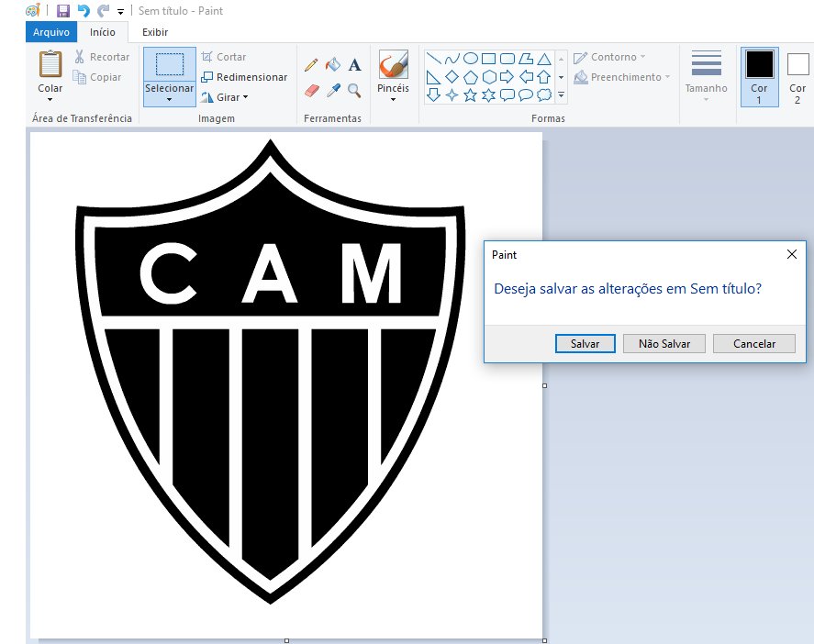Select the Pencil tool
This screenshot has height=644, width=814.
tap(311, 65)
